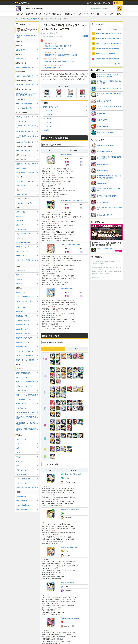Open 凪誠士郎【X'mas】 sidebar menu arrow
Screen dimensions: 138x644
[38, 50]
